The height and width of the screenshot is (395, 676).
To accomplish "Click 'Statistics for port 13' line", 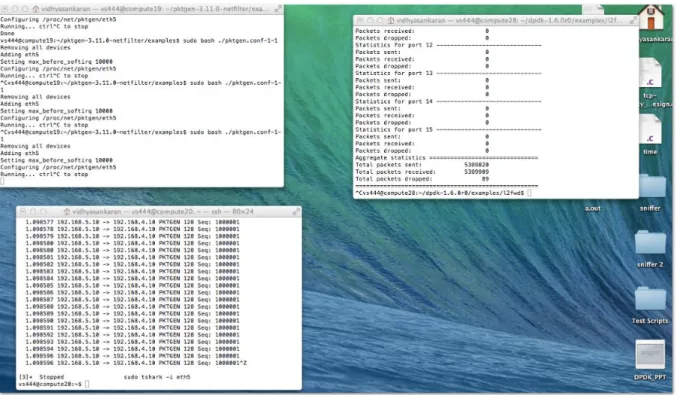I will point(448,73).
